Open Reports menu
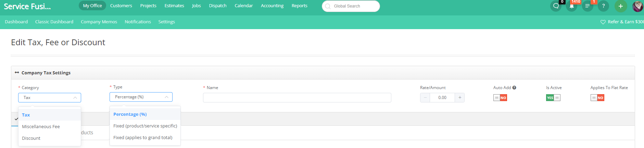644x148 pixels. pyautogui.click(x=300, y=6)
